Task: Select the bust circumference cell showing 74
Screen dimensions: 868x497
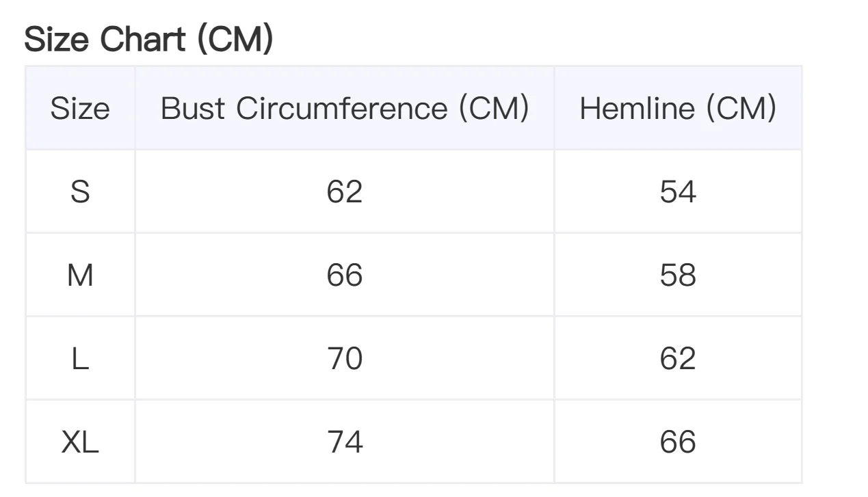Action: click(345, 442)
